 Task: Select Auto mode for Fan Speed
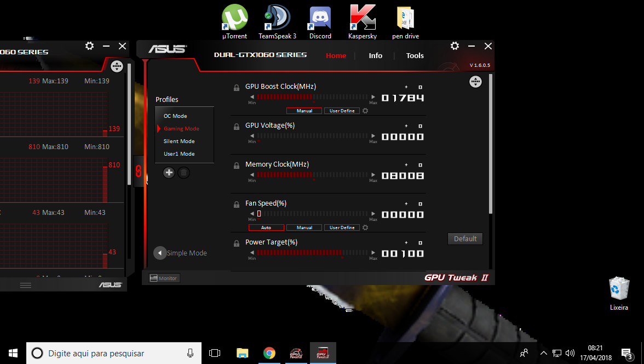266,228
